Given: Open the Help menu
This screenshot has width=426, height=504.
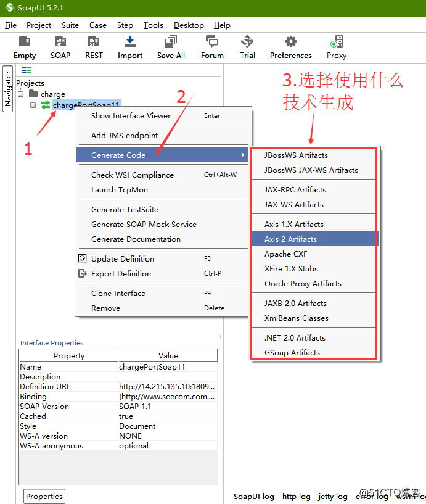Looking at the screenshot, I should coord(222,25).
